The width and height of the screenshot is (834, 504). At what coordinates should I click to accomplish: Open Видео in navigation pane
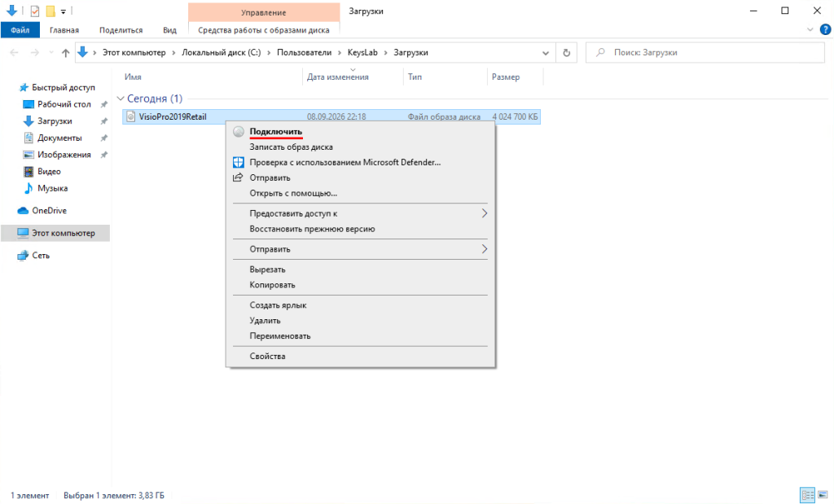(49, 171)
